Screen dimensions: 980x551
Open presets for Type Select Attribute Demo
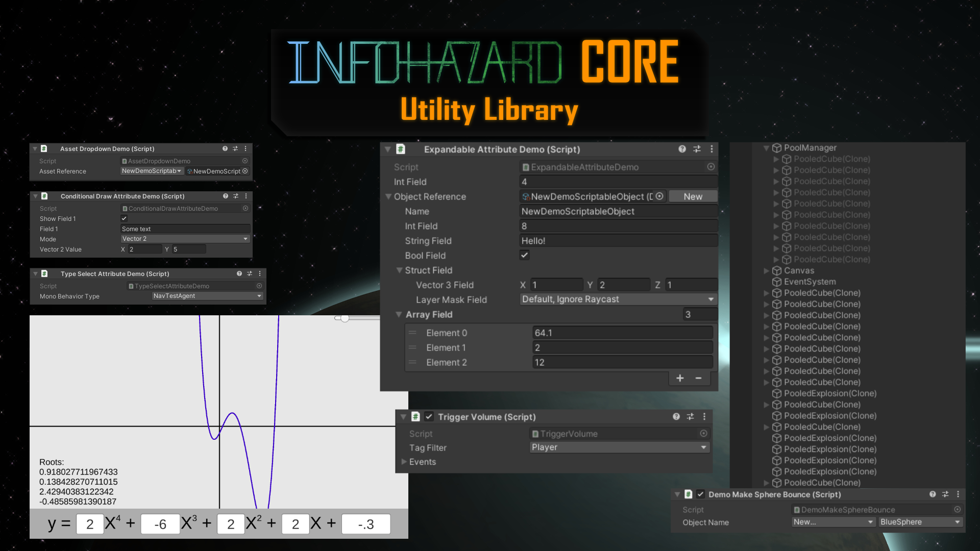click(250, 273)
